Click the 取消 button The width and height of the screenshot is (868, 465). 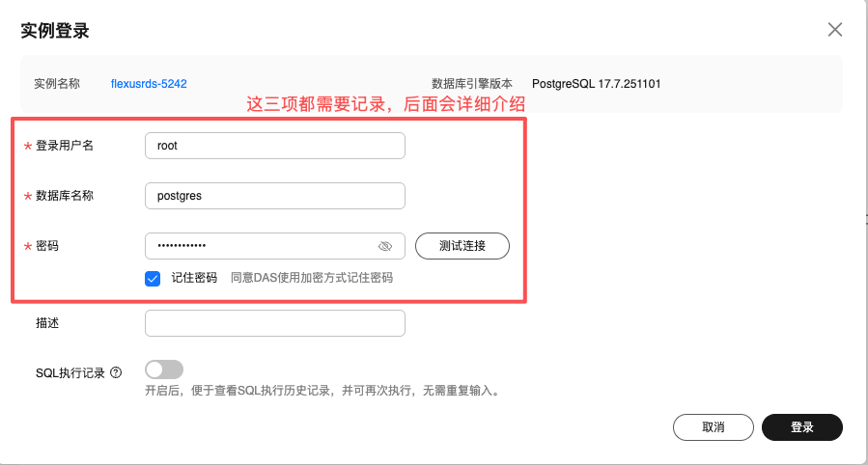coord(713,427)
